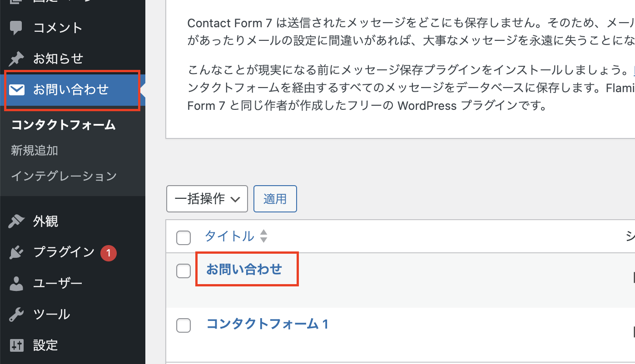Click the comment bubble icon in sidebar

(16, 28)
